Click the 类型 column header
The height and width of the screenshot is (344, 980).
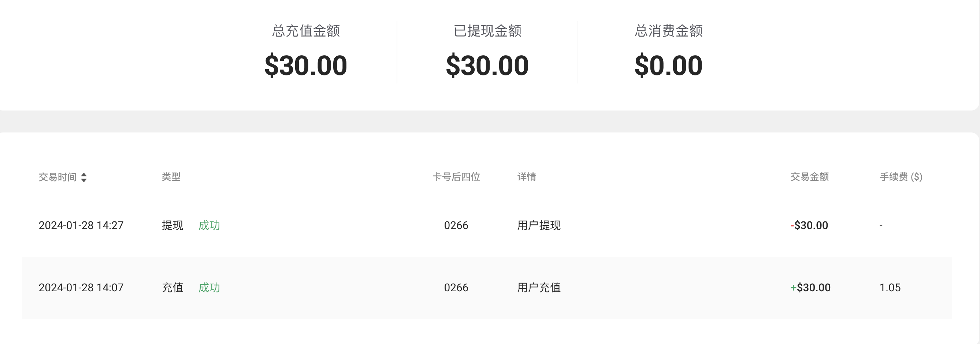click(x=171, y=177)
